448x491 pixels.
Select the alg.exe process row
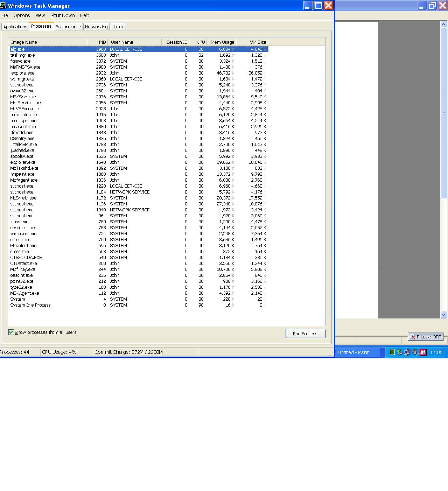click(139, 49)
